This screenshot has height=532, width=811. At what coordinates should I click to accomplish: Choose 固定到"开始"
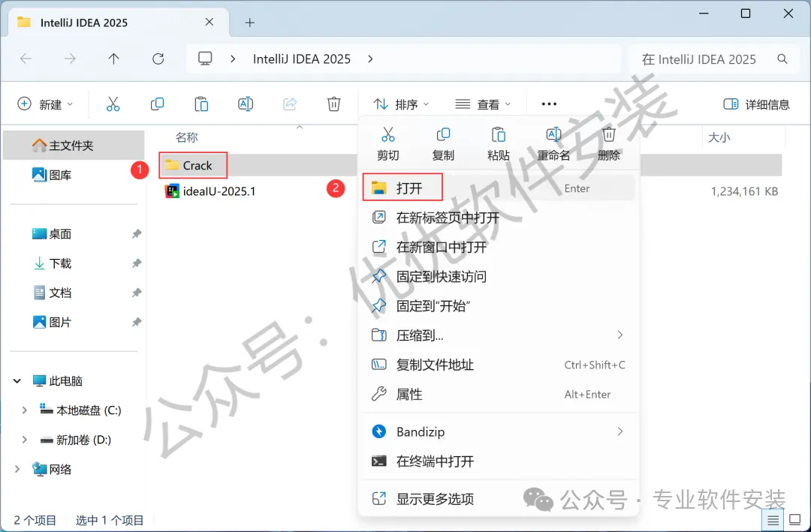pyautogui.click(x=498, y=305)
